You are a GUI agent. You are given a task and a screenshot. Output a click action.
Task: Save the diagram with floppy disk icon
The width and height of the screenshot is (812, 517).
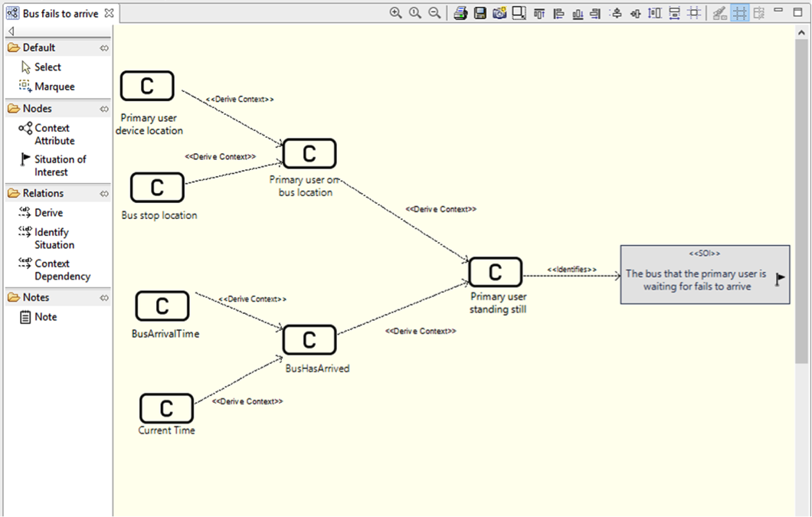point(480,13)
